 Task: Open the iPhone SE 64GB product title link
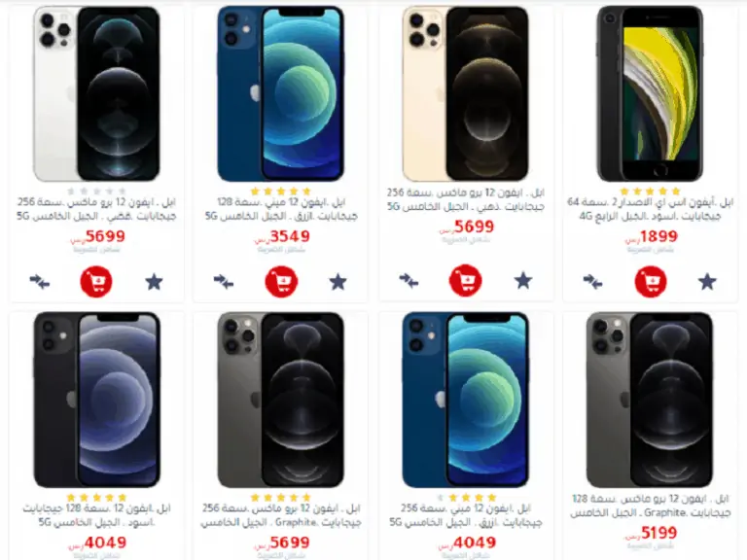[x=651, y=210]
